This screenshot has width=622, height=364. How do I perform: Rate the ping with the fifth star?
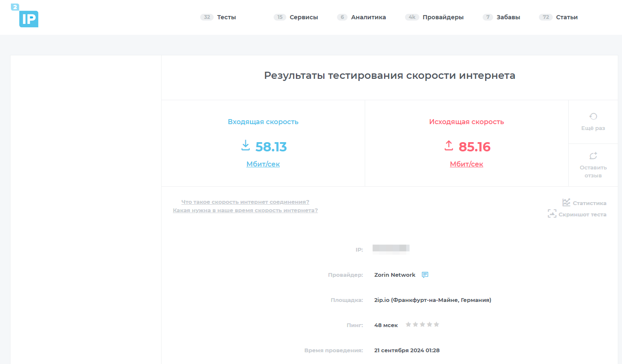436,324
